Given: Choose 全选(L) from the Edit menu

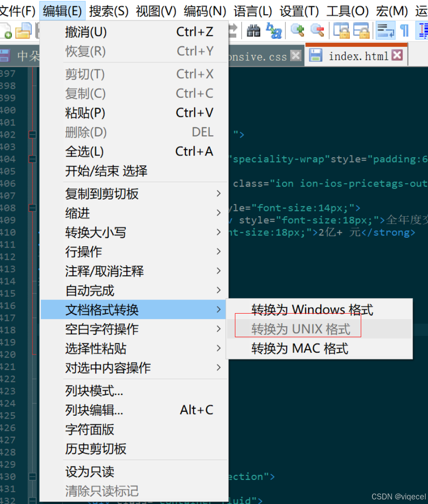Looking at the screenshot, I should point(134,151).
